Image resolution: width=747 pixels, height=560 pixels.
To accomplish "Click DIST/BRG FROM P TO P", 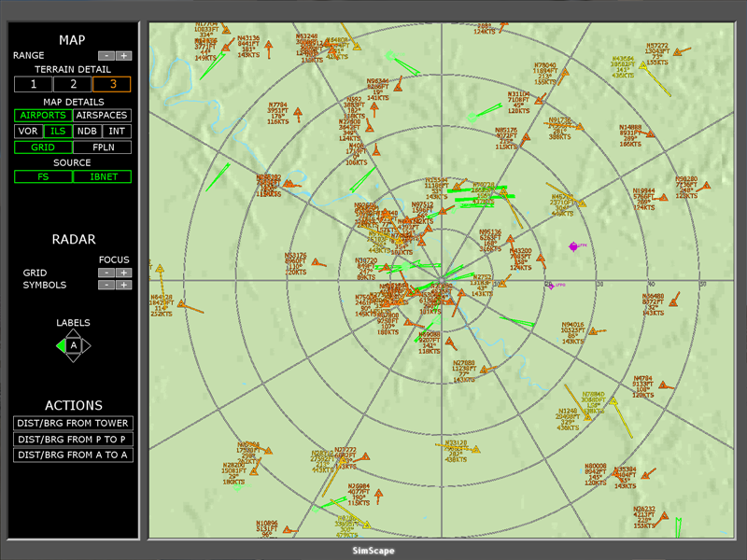I will pos(73,439).
